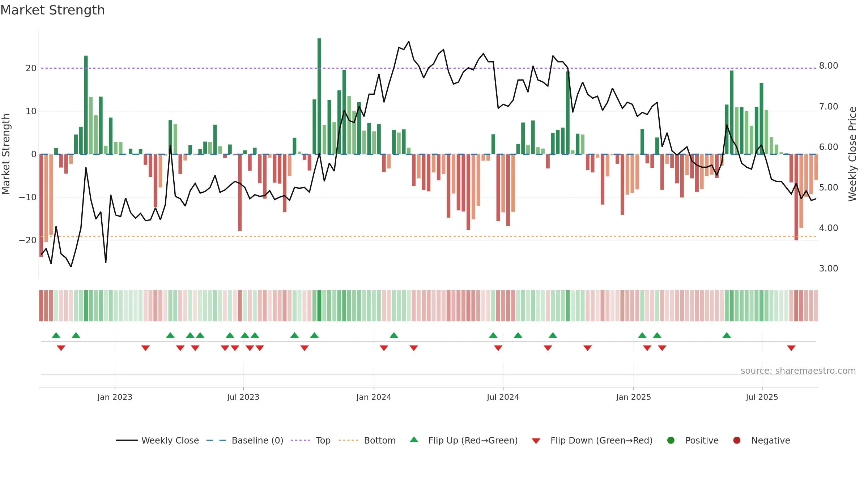Click the orange dotted Bottom sample in the legend
The image size is (868, 488).
[x=349, y=440]
